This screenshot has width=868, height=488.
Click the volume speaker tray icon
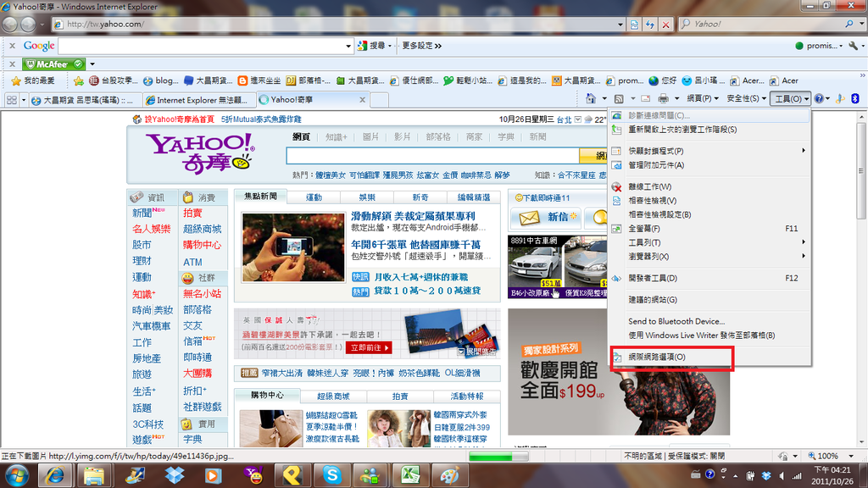click(782, 476)
